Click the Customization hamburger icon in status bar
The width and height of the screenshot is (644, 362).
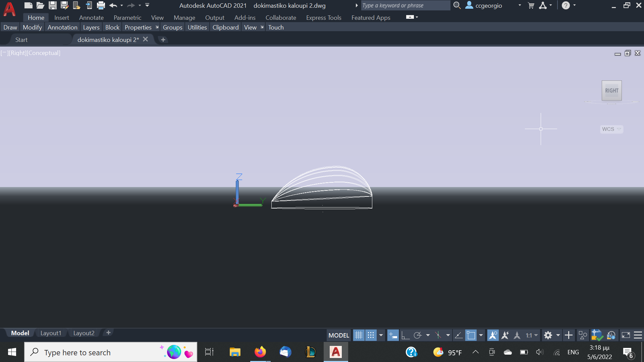click(x=638, y=335)
